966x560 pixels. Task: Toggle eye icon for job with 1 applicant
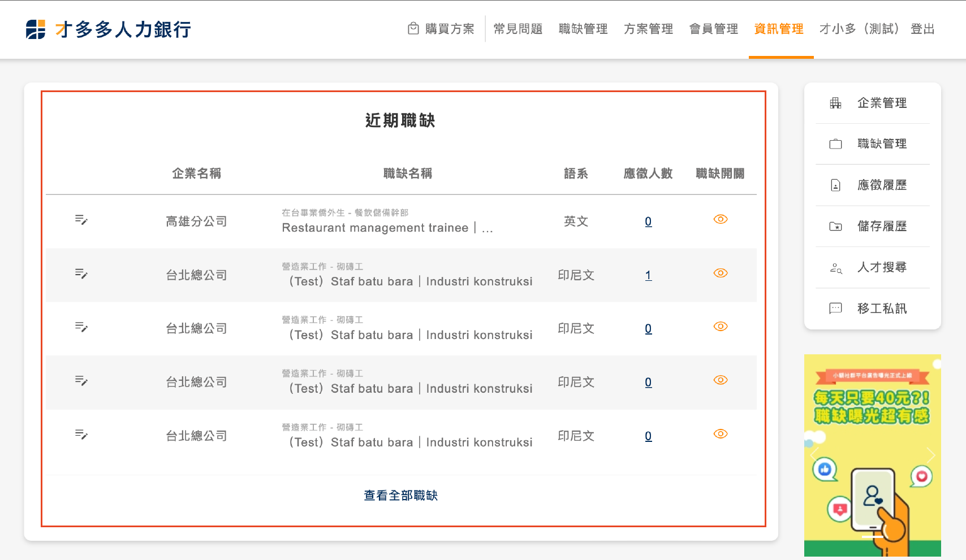tap(720, 273)
